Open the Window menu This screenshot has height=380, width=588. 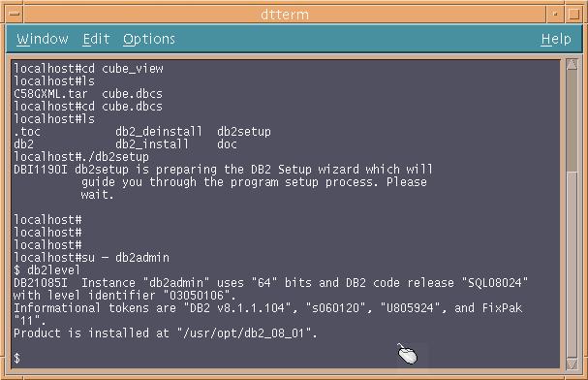(x=43, y=39)
